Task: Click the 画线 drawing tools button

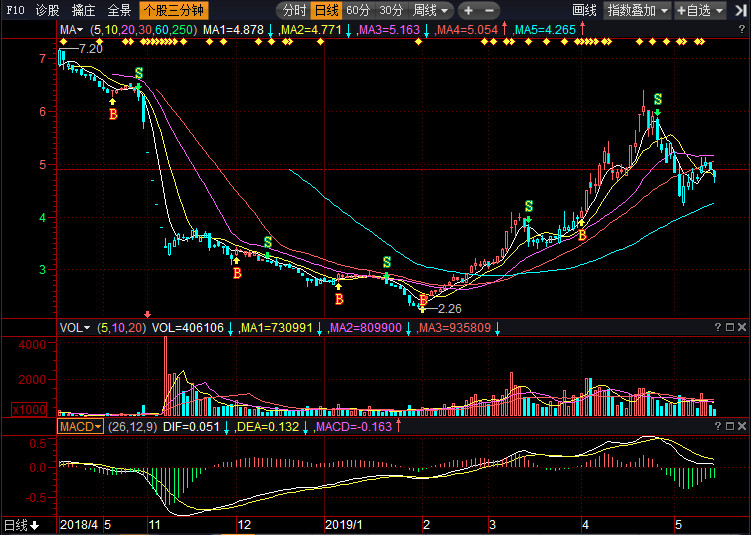Action: pyautogui.click(x=585, y=10)
